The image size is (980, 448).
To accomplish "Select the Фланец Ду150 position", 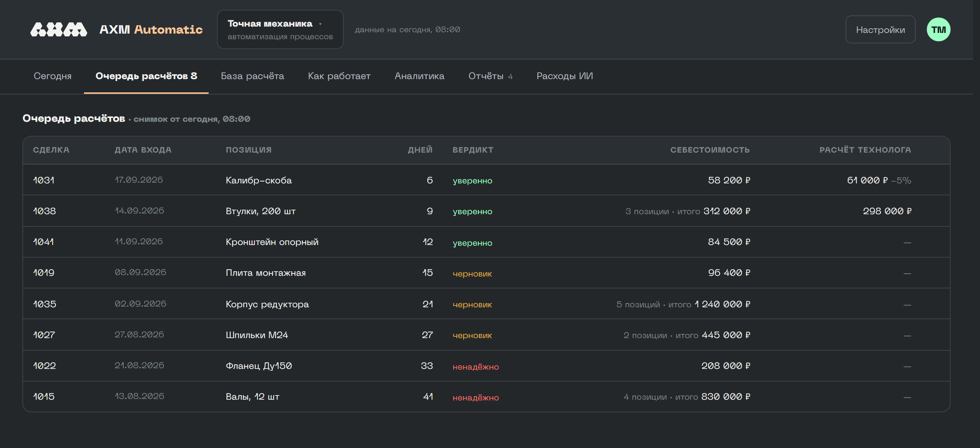I will tap(259, 366).
